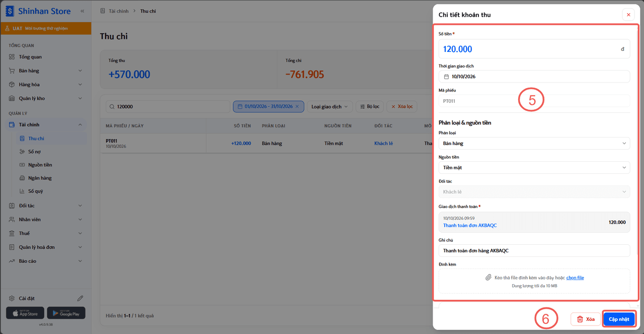Remove the 01/10/2026 - 31/10/2026 date filter chip
The width and height of the screenshot is (644, 334).
297,107
